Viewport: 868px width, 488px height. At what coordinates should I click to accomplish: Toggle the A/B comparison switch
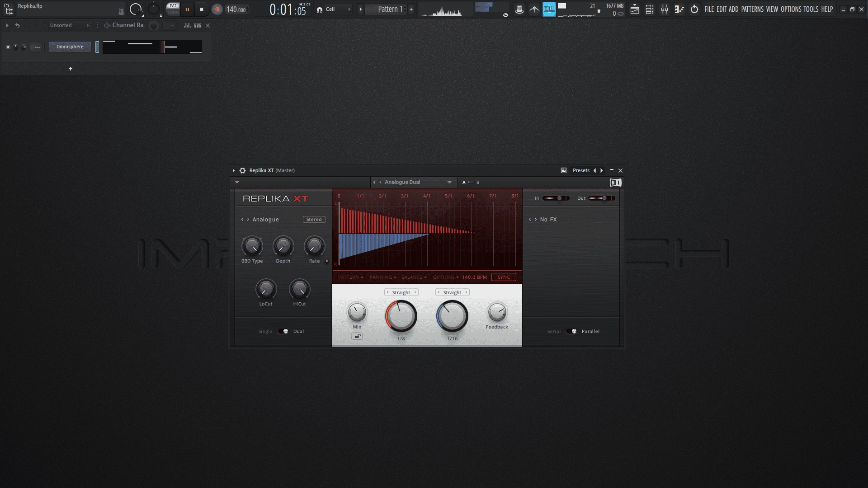point(471,183)
